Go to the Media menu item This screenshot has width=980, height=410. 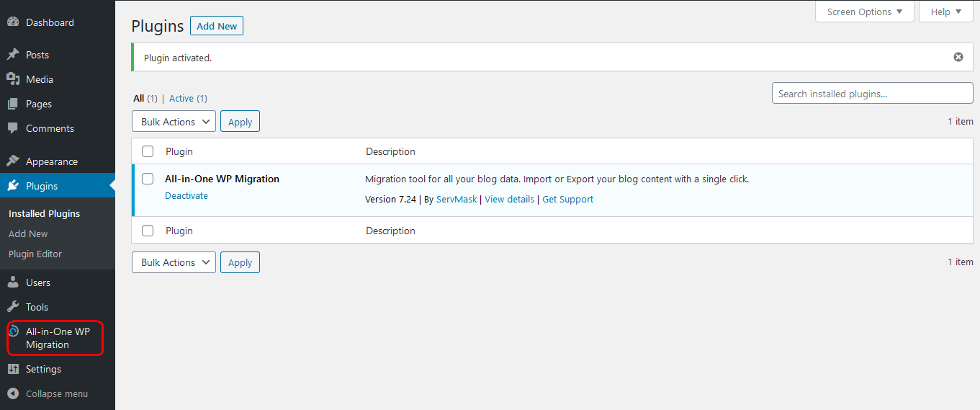coord(40,79)
